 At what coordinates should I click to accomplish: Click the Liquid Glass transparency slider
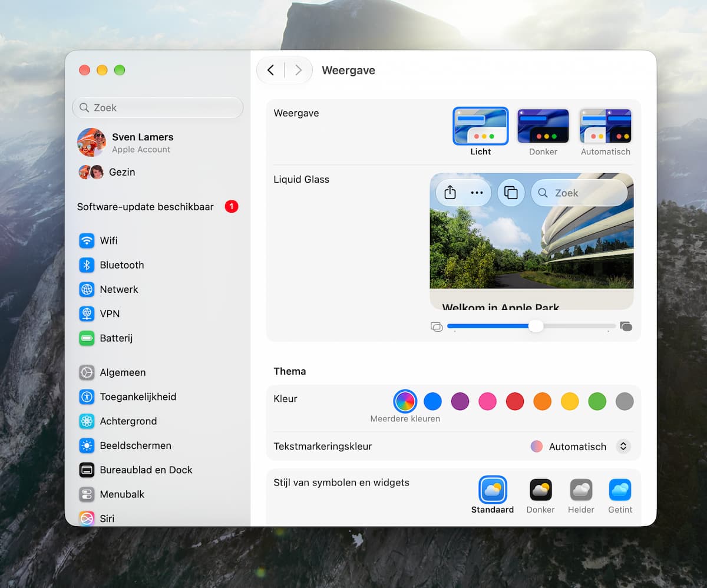pos(531,326)
